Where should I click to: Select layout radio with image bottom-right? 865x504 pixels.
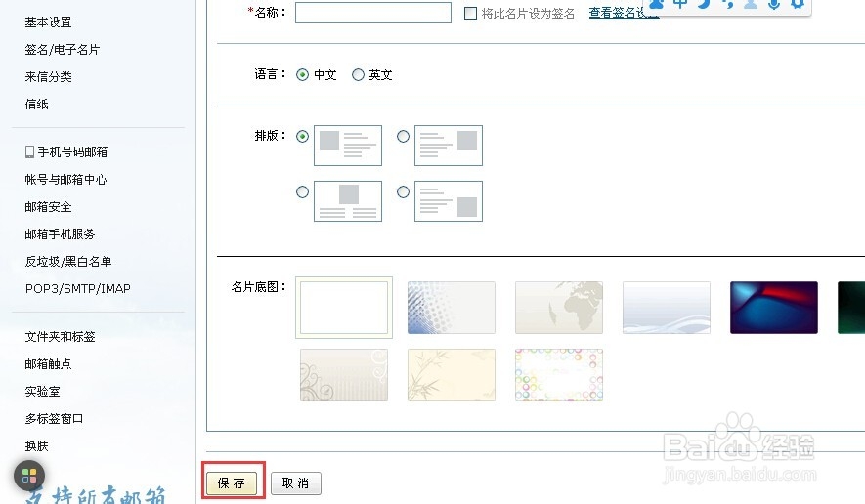click(x=404, y=191)
